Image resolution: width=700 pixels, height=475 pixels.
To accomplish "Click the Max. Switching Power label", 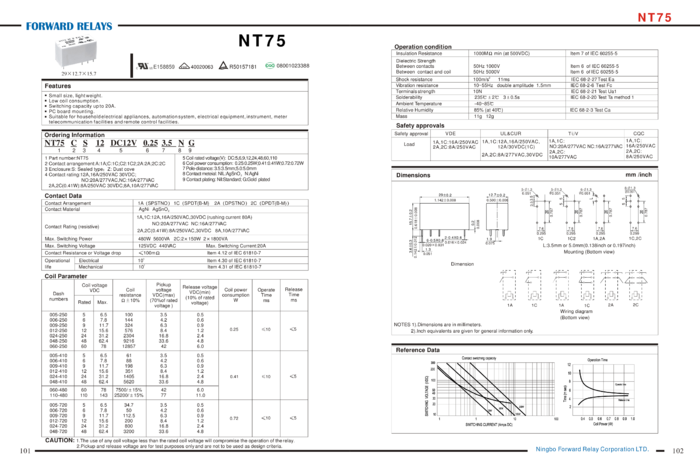I will coord(68,239).
